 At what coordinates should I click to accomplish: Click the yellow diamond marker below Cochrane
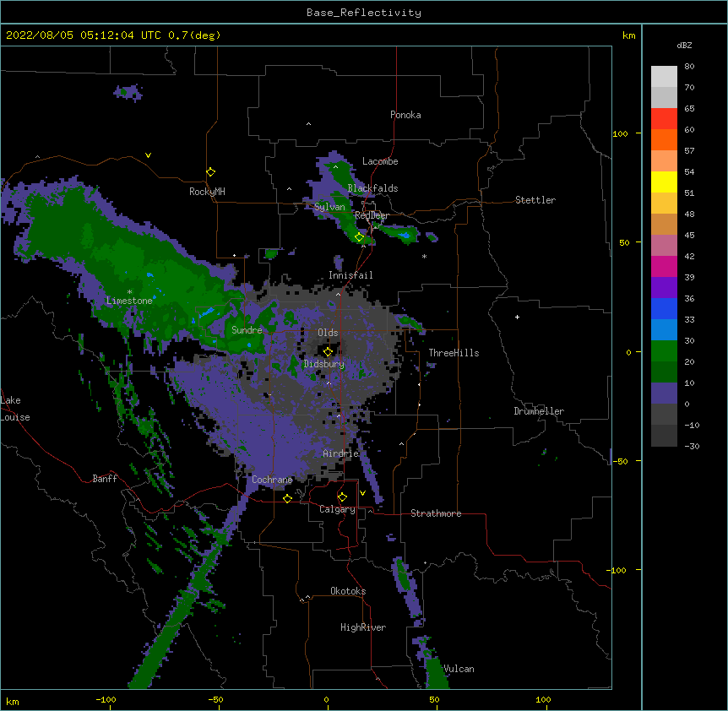(x=287, y=499)
